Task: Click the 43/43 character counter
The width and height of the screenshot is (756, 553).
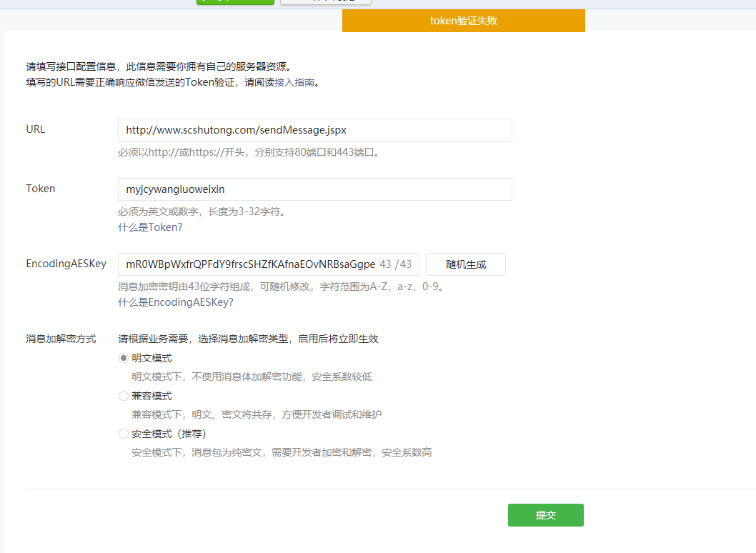Action: [x=395, y=264]
